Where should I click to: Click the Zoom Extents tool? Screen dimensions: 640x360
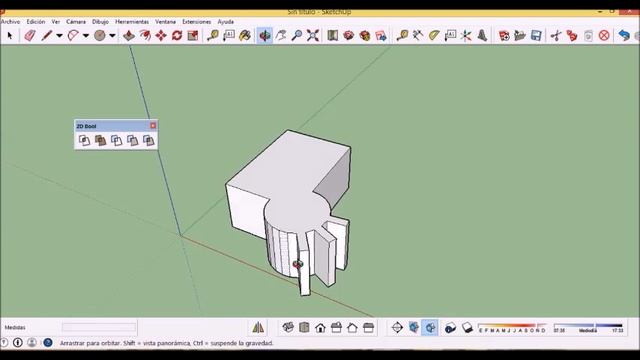click(313, 36)
